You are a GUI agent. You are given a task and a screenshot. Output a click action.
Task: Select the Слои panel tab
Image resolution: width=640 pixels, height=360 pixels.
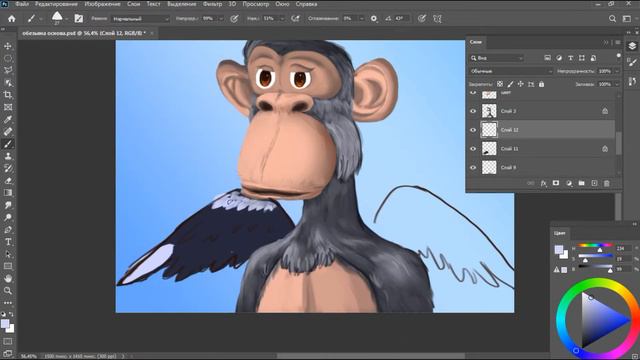tap(476, 42)
